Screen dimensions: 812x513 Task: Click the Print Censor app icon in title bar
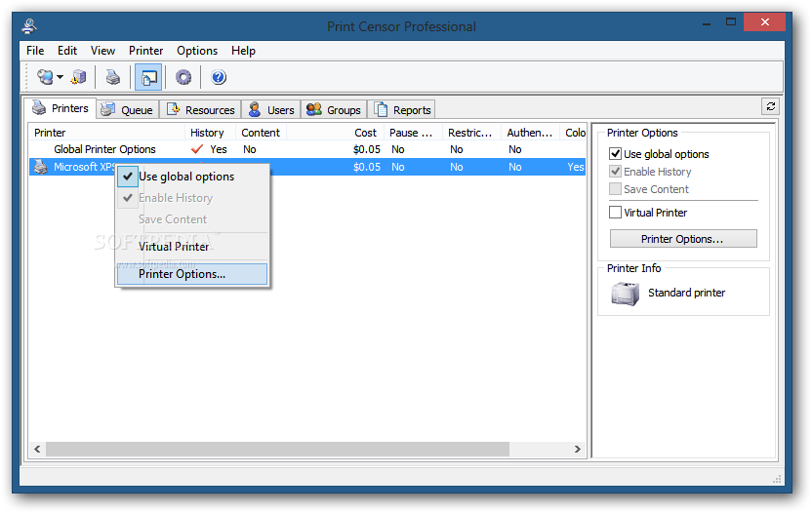pyautogui.click(x=29, y=26)
